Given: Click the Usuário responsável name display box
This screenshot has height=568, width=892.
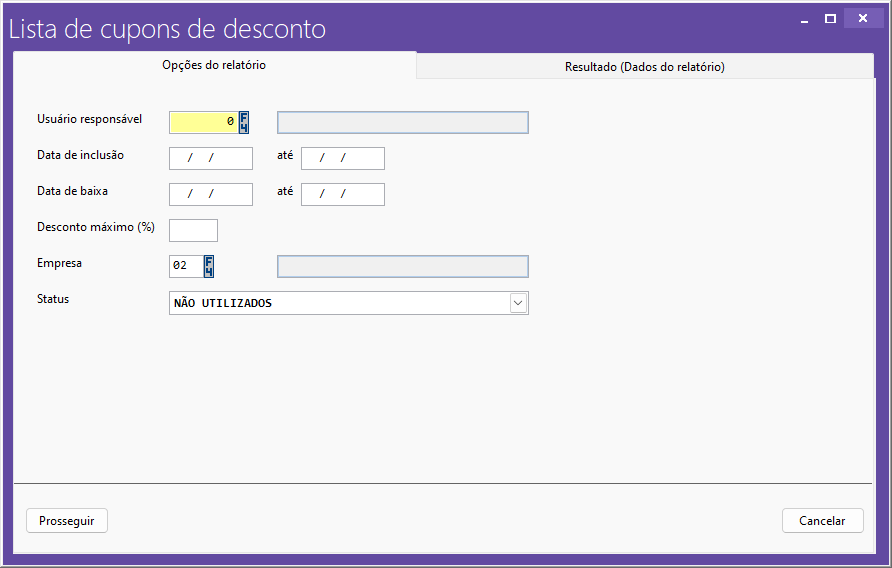Looking at the screenshot, I should tap(403, 122).
